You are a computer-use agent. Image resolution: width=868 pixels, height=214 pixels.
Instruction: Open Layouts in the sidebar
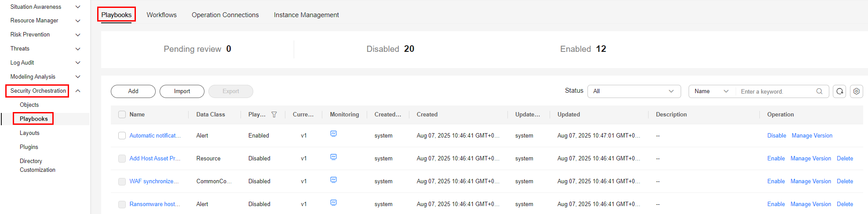click(29, 133)
